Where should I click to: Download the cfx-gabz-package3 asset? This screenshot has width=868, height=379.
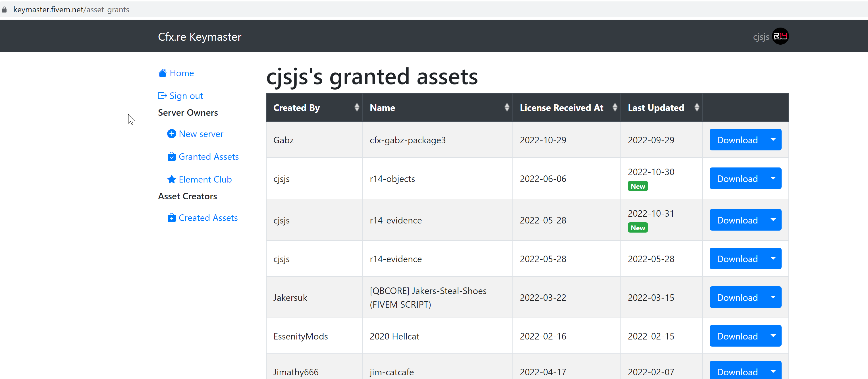737,140
